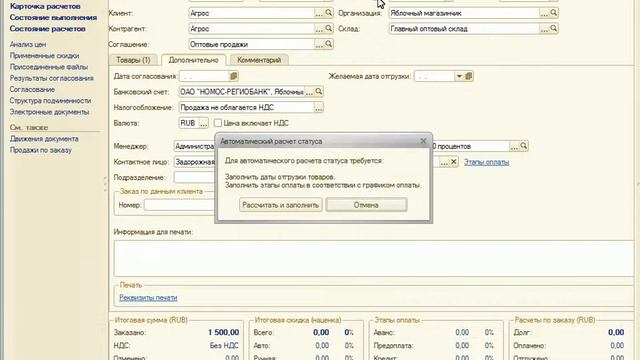Click the Дата согласования date field
Viewport: 640px width, 360px height.
[x=204, y=76]
